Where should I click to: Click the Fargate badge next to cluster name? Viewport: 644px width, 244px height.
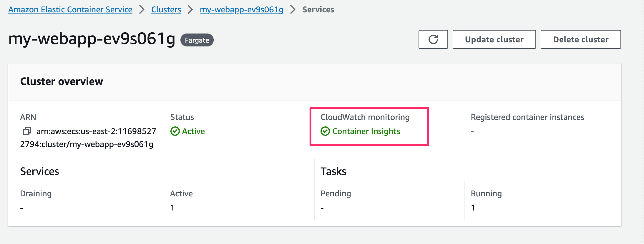[197, 40]
